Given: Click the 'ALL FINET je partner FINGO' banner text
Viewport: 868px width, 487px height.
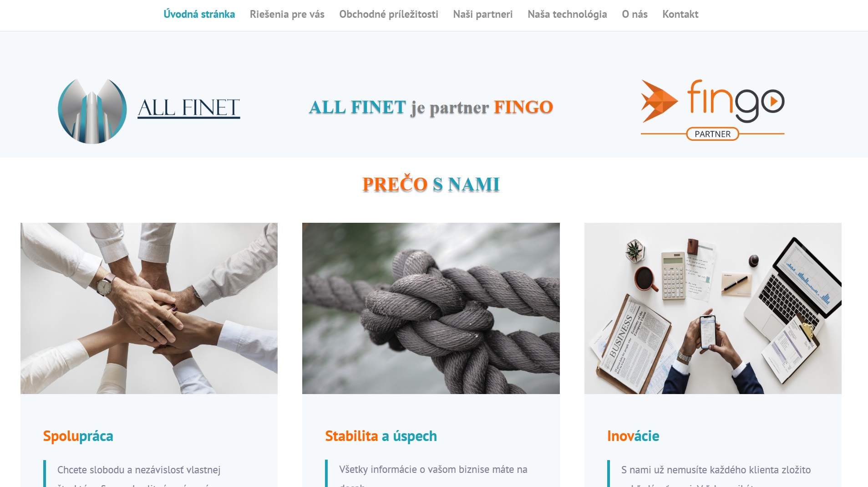Looking at the screenshot, I should point(431,108).
